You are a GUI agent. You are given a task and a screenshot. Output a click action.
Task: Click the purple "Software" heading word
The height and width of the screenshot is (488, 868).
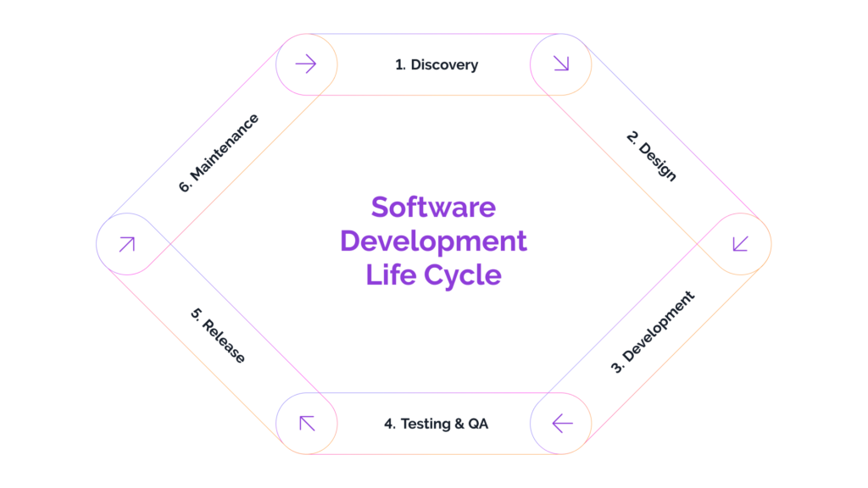click(433, 208)
